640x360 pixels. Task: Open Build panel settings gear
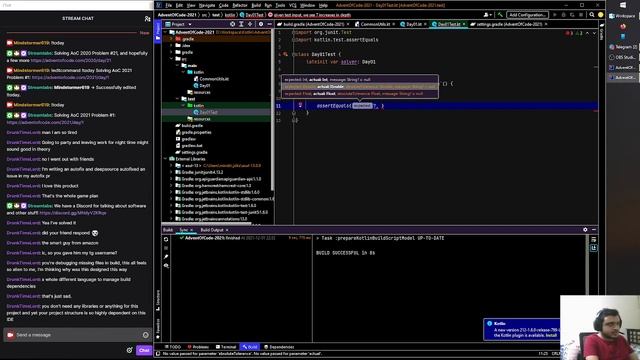pyautogui.click(x=585, y=230)
